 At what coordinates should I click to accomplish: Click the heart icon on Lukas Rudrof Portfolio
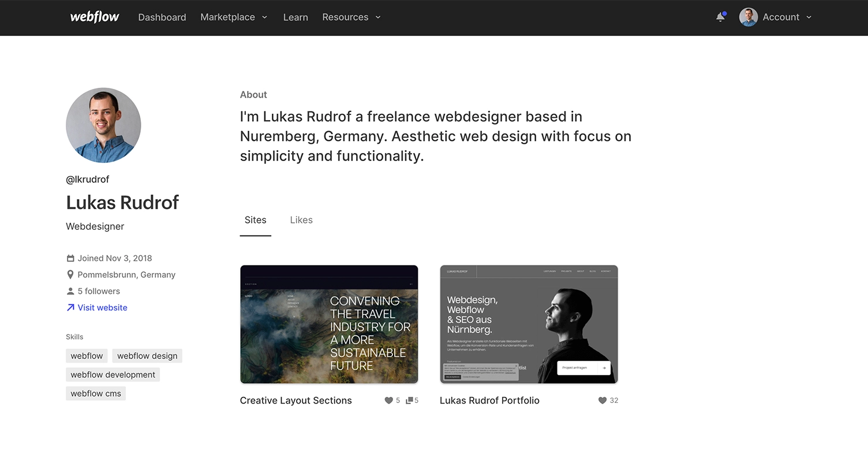[x=603, y=401]
